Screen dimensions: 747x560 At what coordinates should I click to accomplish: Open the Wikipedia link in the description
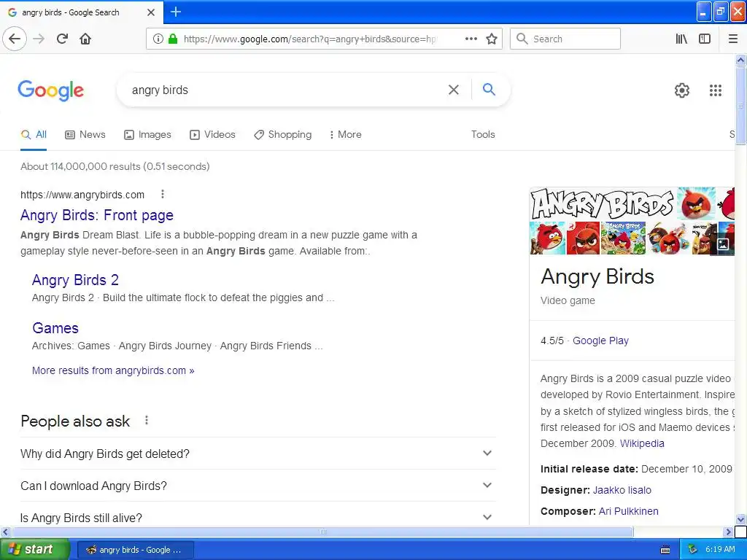click(x=642, y=443)
